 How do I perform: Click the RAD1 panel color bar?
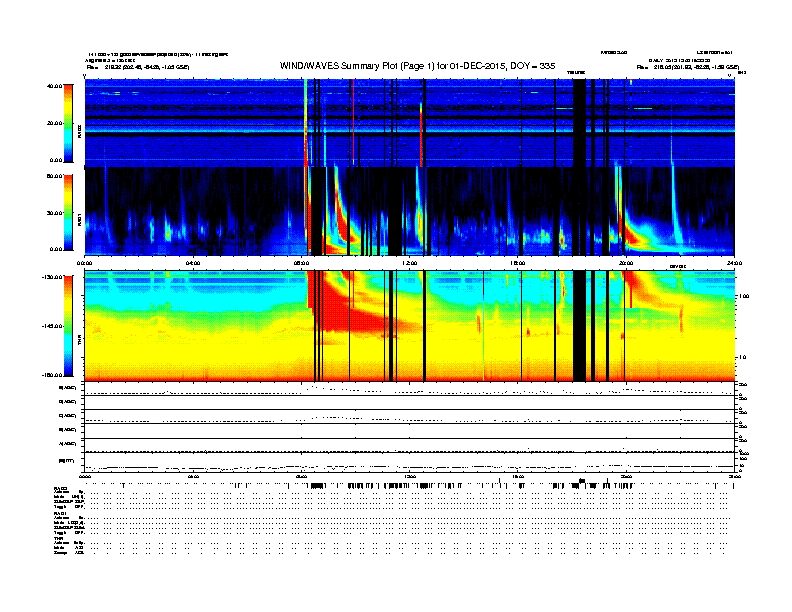[x=68, y=213]
